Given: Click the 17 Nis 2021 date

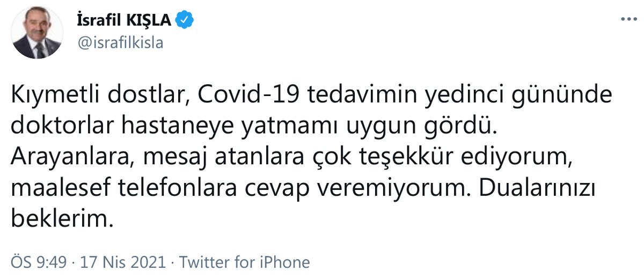Looking at the screenshot, I should tap(122, 262).
